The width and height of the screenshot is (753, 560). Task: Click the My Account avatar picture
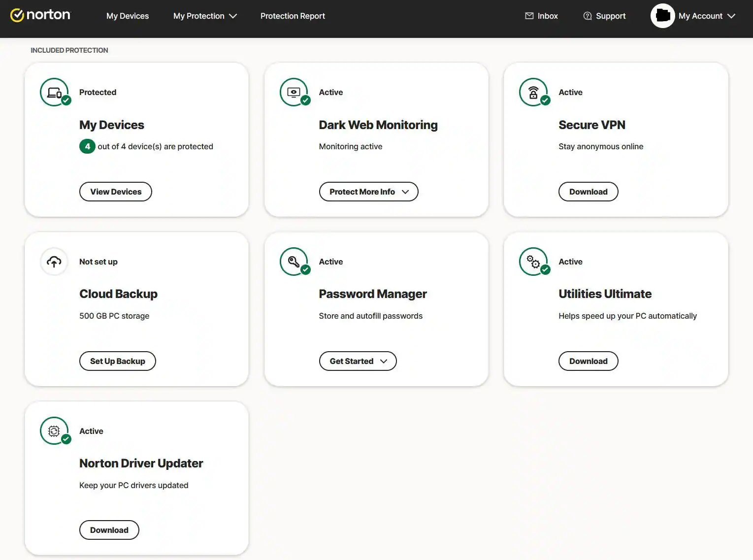click(x=662, y=16)
